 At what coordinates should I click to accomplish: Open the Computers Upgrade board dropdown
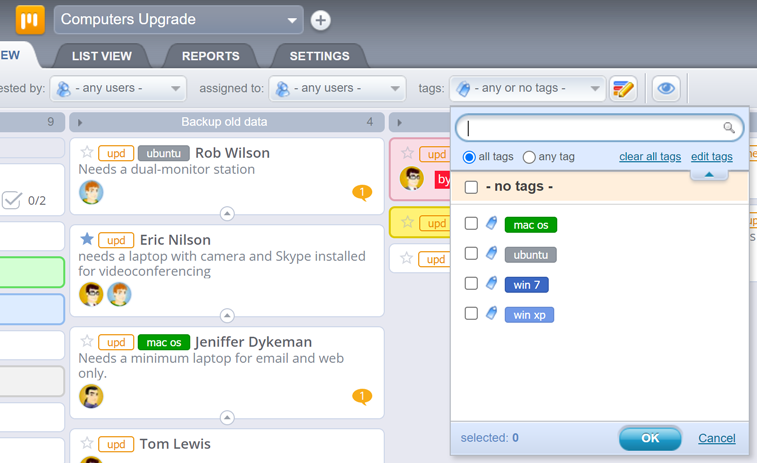pyautogui.click(x=179, y=20)
